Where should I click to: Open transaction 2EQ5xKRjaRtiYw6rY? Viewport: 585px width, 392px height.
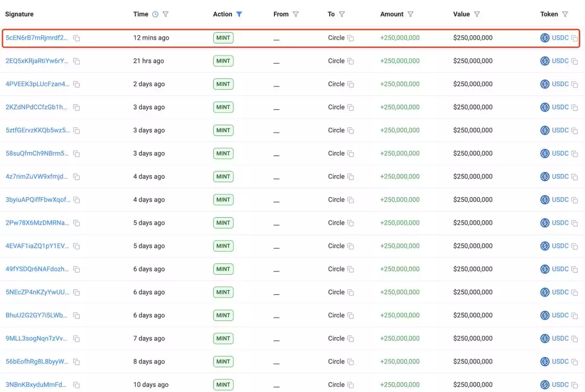click(37, 61)
